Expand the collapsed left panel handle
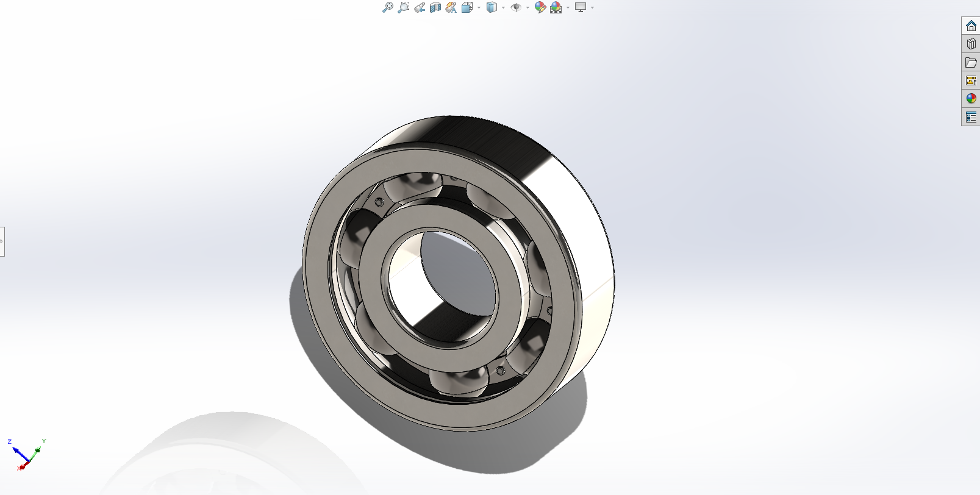 coord(2,241)
